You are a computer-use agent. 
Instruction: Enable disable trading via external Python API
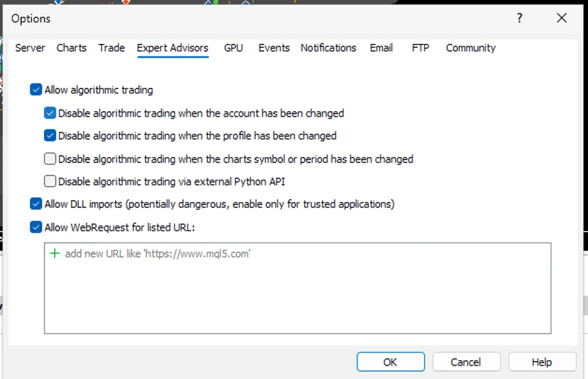(x=50, y=181)
